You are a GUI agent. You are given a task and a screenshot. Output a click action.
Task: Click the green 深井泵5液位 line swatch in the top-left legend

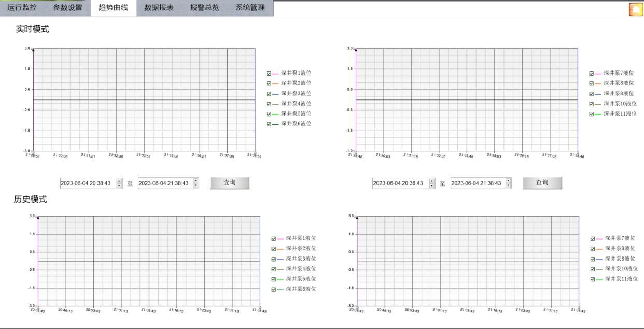tap(275, 114)
